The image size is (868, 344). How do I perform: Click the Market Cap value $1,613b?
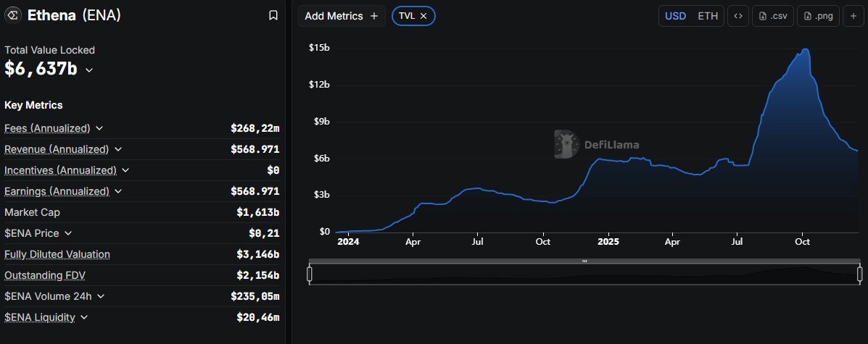258,212
